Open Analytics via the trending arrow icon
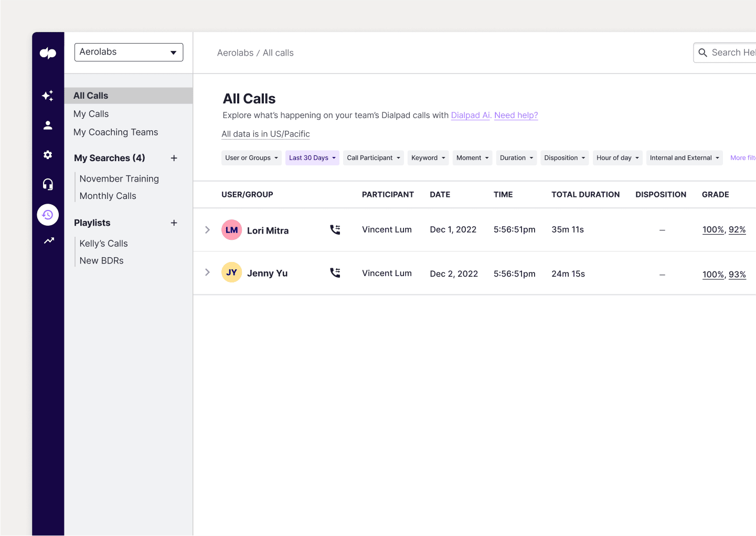 (x=48, y=240)
